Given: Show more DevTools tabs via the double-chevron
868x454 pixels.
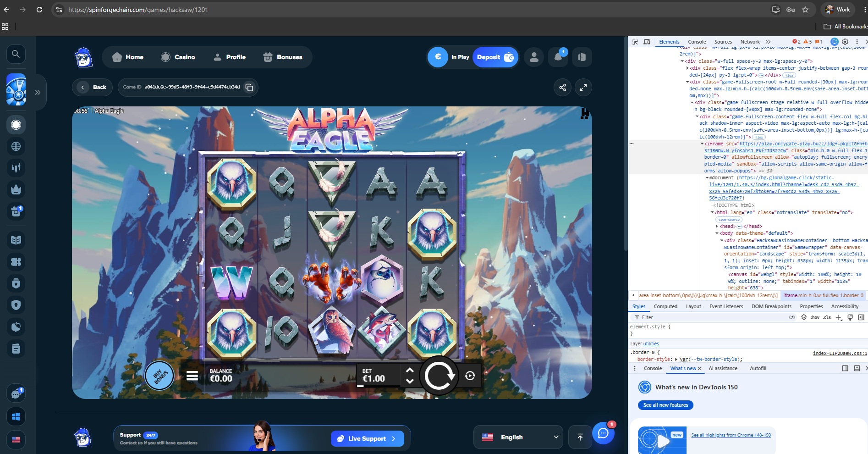Looking at the screenshot, I should tap(768, 42).
